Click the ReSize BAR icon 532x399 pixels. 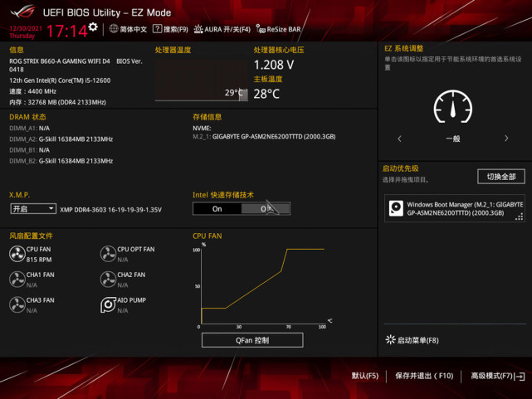click(x=261, y=29)
